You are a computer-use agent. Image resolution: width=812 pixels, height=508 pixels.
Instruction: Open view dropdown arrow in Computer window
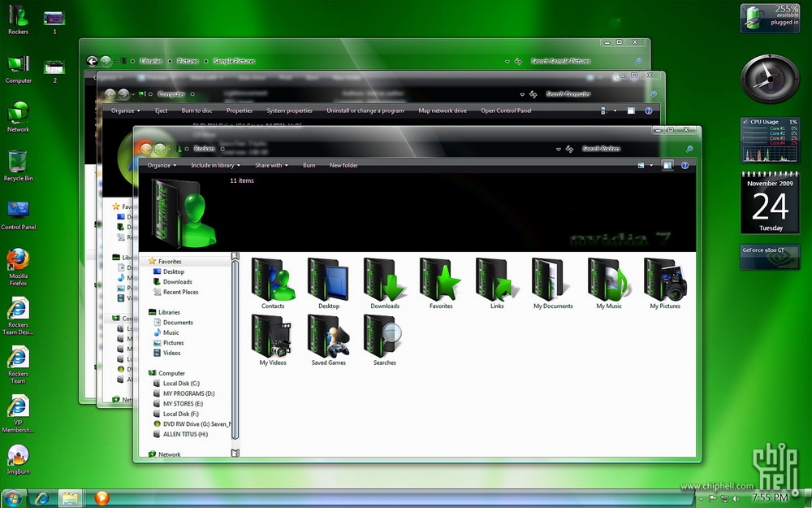point(615,111)
